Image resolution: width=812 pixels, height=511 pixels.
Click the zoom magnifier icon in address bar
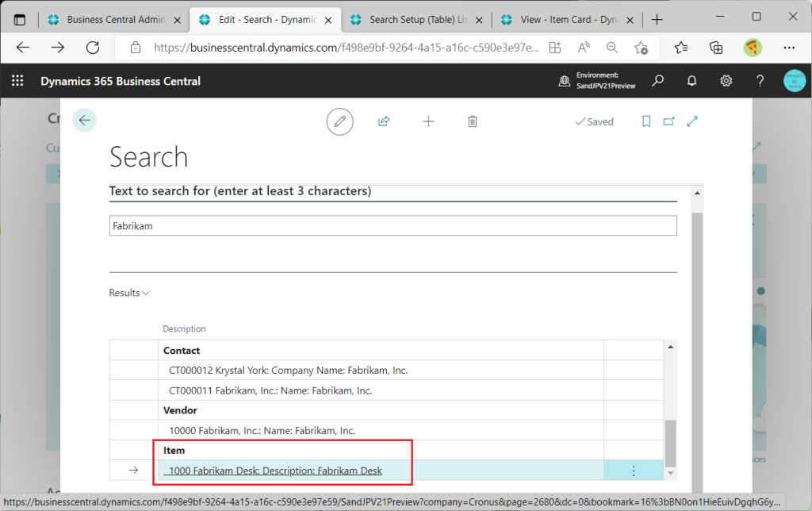point(612,48)
